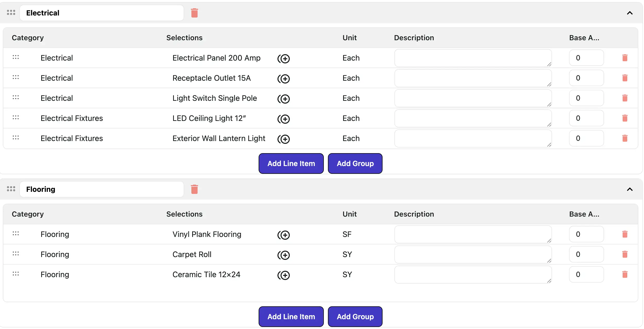The image size is (644, 329).
Task: Delete the Electrical group
Action: [x=194, y=13]
